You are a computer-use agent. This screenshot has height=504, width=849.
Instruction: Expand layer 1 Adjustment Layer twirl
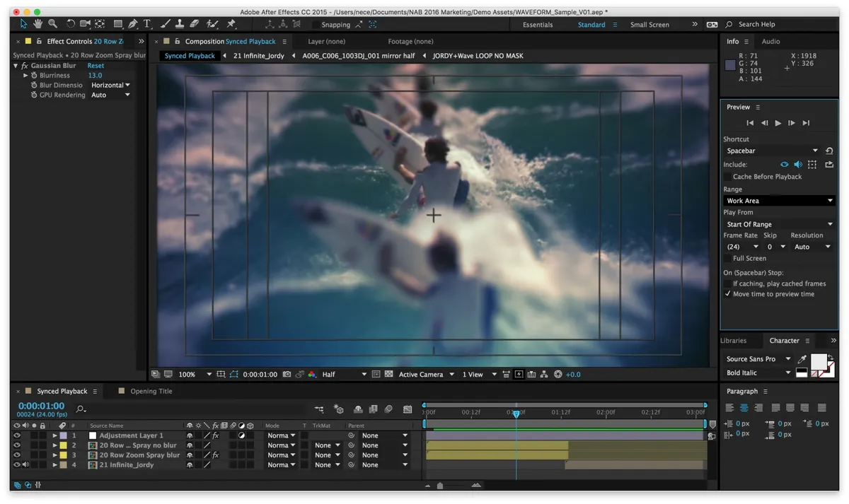(x=54, y=435)
